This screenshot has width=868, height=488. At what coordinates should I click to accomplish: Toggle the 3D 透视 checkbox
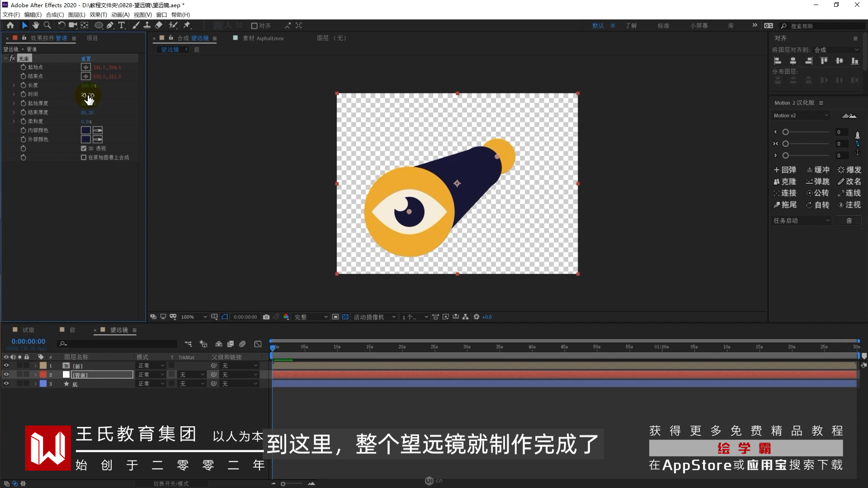click(x=84, y=148)
